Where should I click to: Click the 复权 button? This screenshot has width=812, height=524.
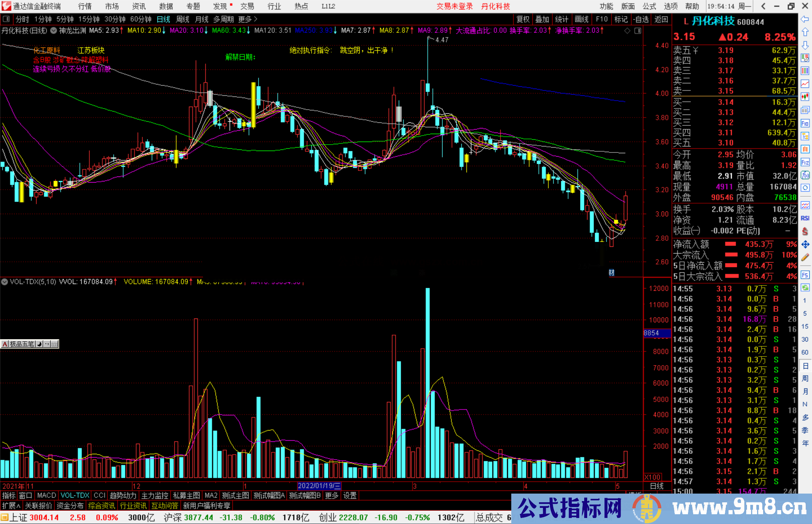523,19
